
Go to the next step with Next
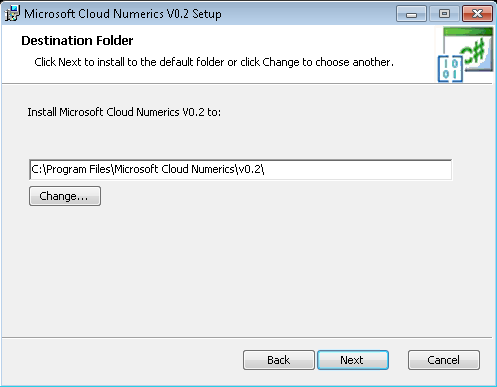point(353,360)
